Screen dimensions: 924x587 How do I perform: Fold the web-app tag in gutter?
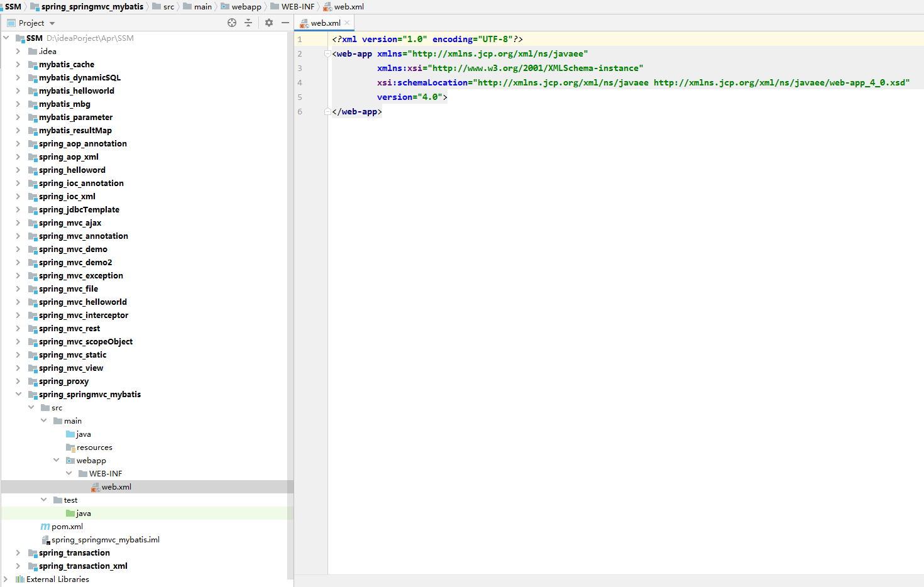pyautogui.click(x=327, y=53)
